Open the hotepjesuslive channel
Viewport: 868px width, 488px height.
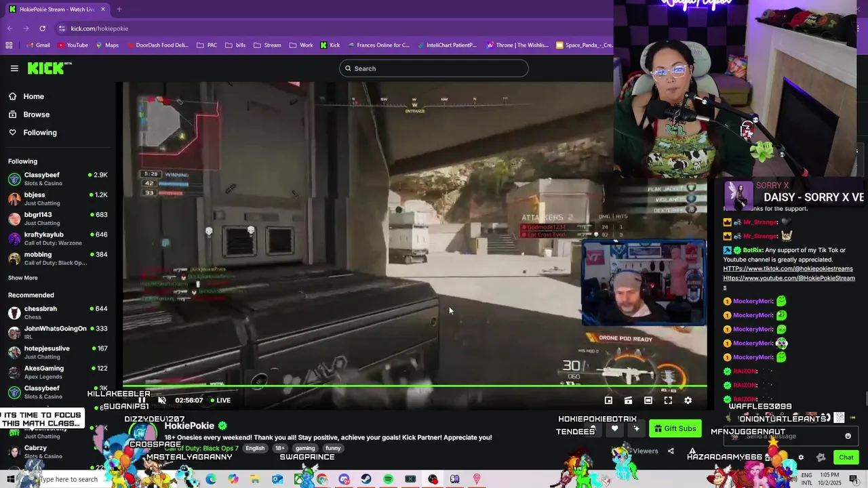pos(58,352)
